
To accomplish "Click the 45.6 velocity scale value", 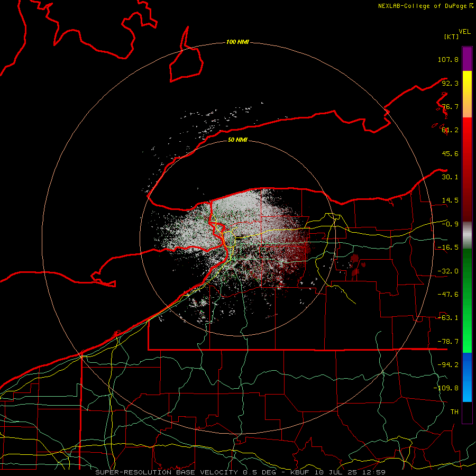I will [x=450, y=153].
